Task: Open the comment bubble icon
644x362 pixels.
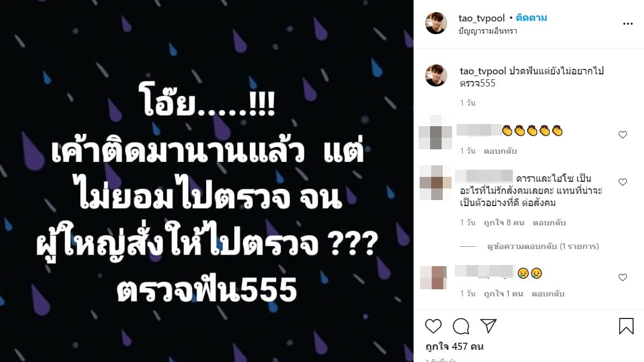Action: [461, 326]
